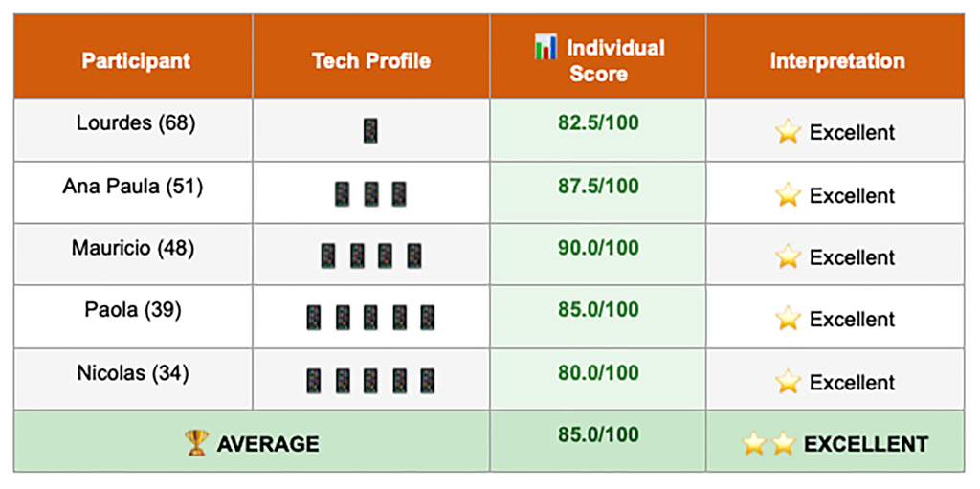Select the Tech Profile column header

tap(371, 56)
